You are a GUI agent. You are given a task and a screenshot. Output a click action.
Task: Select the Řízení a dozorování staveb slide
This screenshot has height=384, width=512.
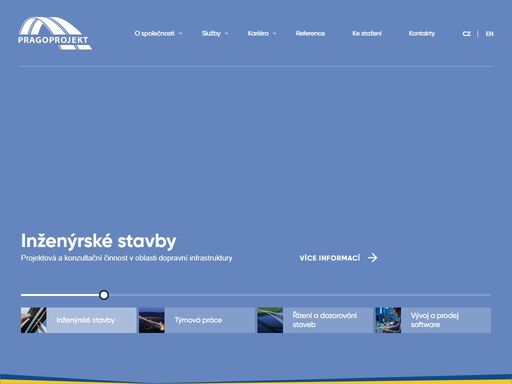[x=315, y=320]
